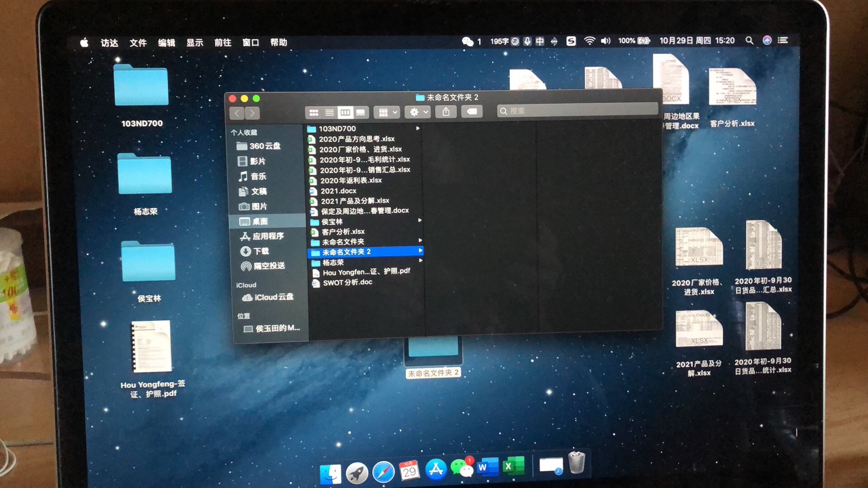
Task: Open Siri from the menu bar
Action: tap(767, 40)
